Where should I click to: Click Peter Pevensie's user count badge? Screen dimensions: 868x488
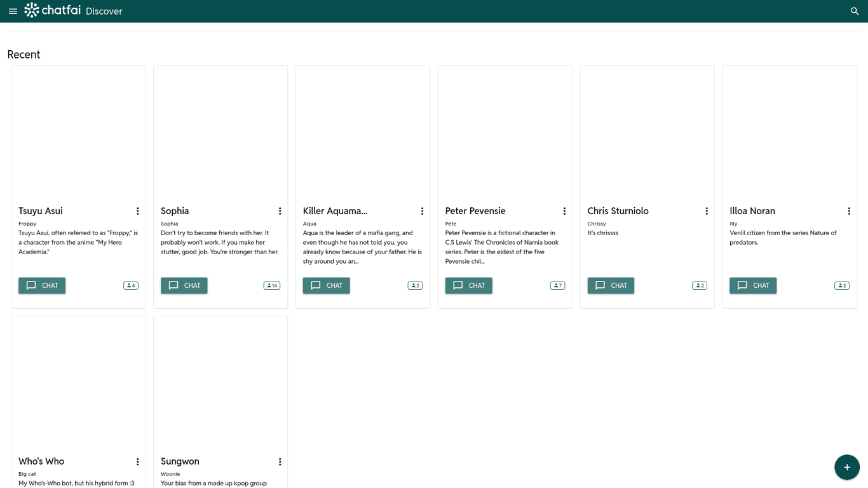tap(557, 285)
